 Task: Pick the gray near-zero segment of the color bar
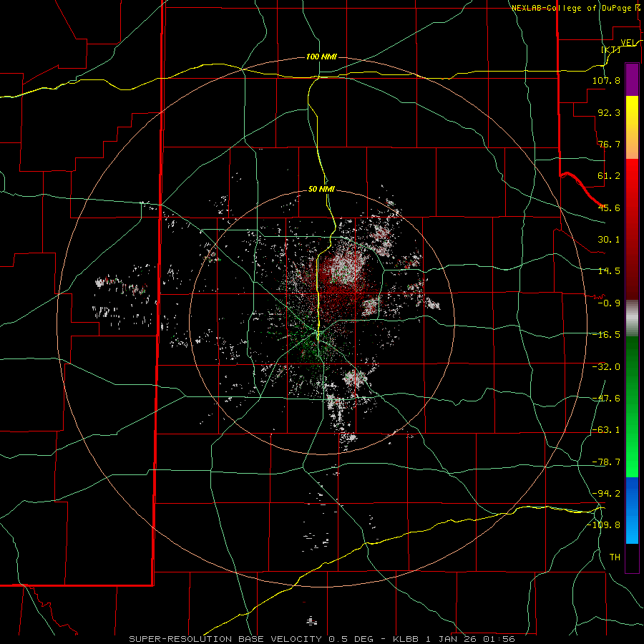click(632, 318)
